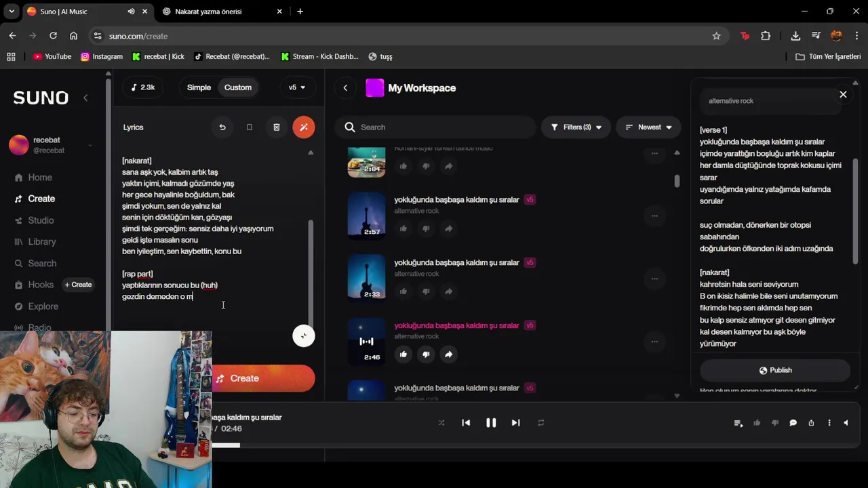The width and height of the screenshot is (868, 488).
Task: Delete lyrics with the trash icon
Action: pos(277,127)
